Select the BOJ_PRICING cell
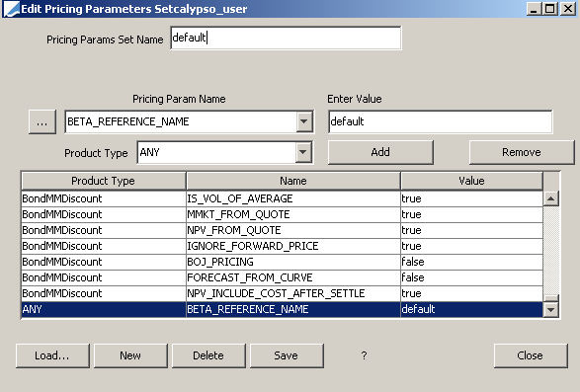 tap(292, 262)
